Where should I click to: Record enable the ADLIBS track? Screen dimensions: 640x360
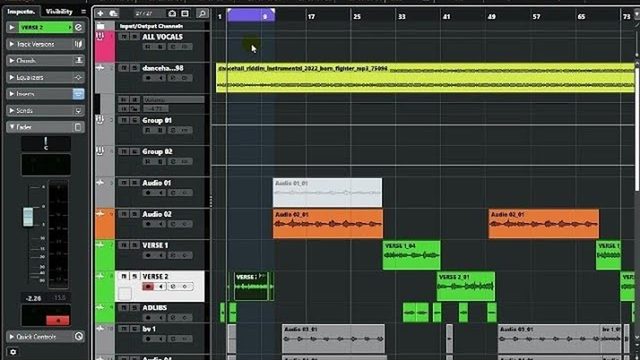pyautogui.click(x=148, y=318)
